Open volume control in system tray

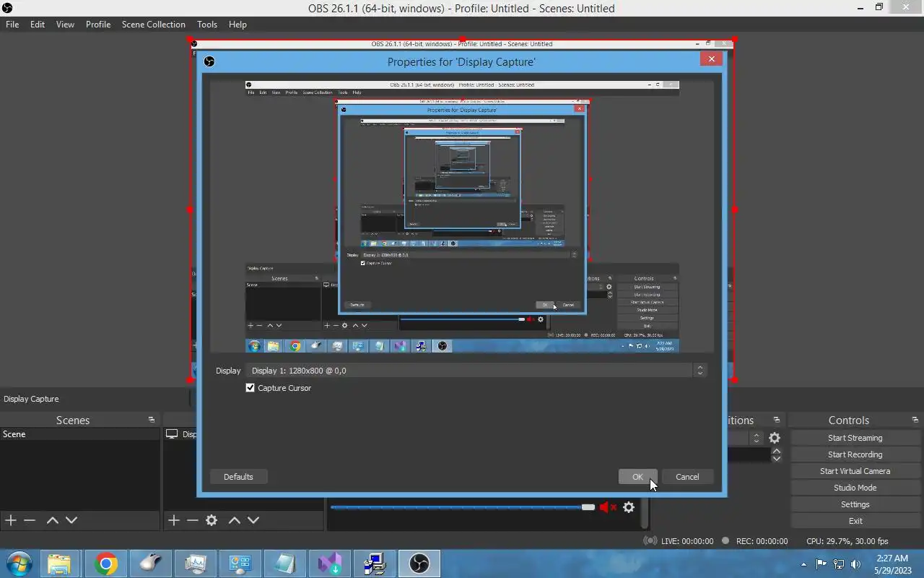(x=856, y=564)
